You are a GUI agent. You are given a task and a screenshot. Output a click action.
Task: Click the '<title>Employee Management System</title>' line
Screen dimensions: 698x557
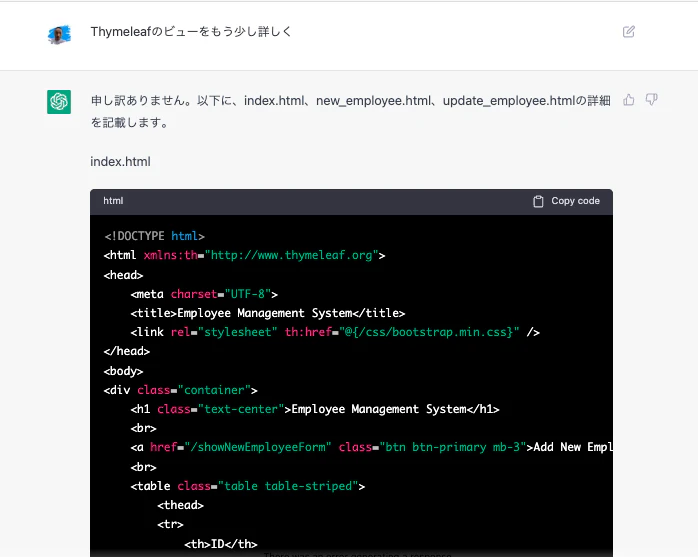pos(268,313)
